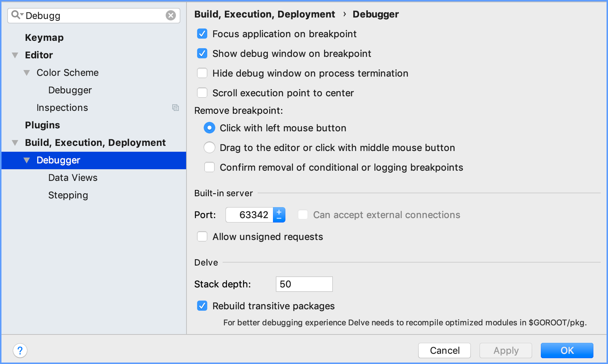Viewport: 608px width, 364px height.
Task: Collapse the Build, Execution, Deployment section
Action: click(15, 143)
